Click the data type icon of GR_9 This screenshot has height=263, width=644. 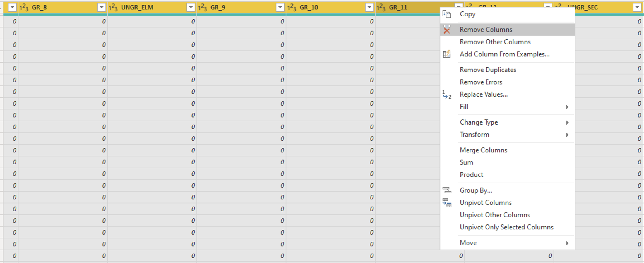(x=203, y=8)
